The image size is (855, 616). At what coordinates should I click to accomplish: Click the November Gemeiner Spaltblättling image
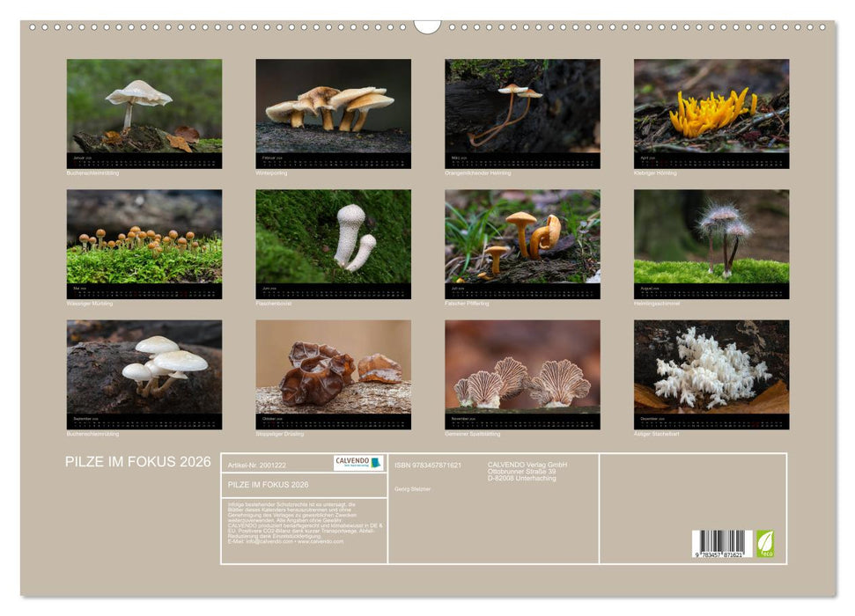click(522, 367)
